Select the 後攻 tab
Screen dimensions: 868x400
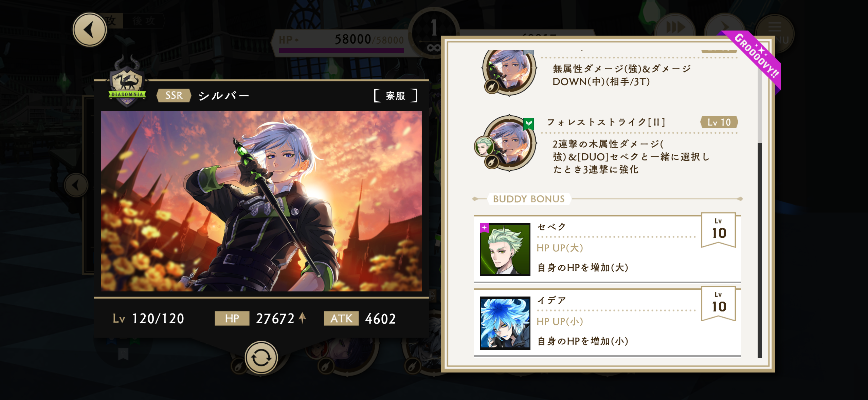pyautogui.click(x=144, y=21)
